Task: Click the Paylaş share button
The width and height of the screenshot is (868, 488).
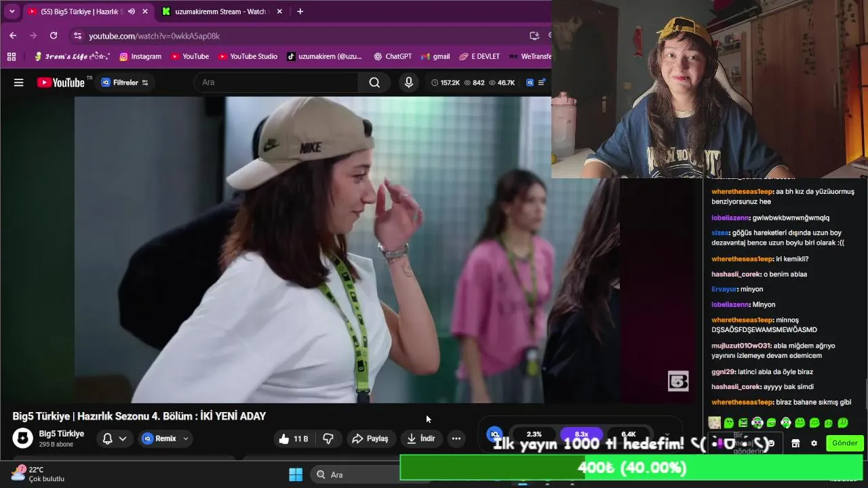Action: (370, 439)
